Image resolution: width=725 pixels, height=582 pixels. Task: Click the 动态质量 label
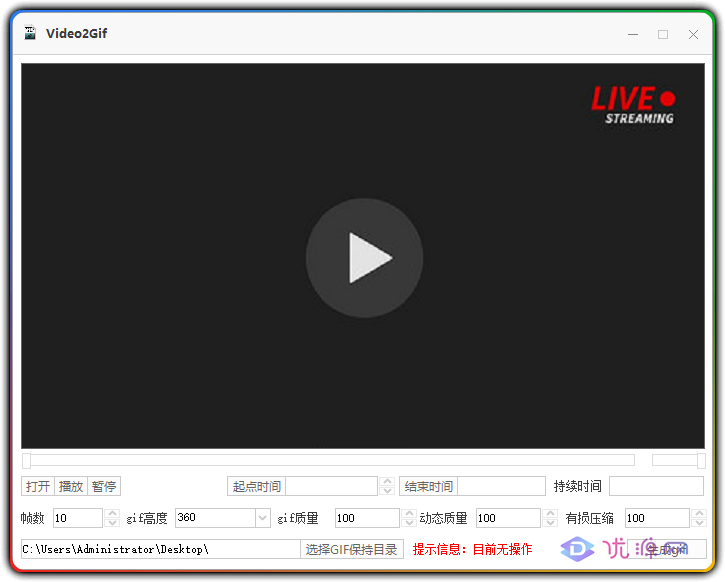(443, 518)
